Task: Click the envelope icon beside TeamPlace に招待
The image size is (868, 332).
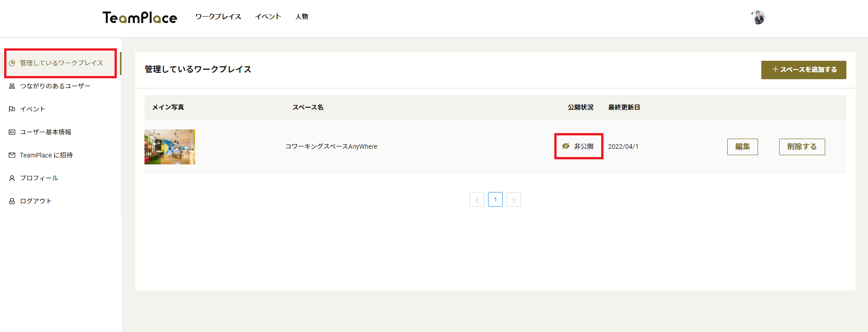Action: [12, 155]
